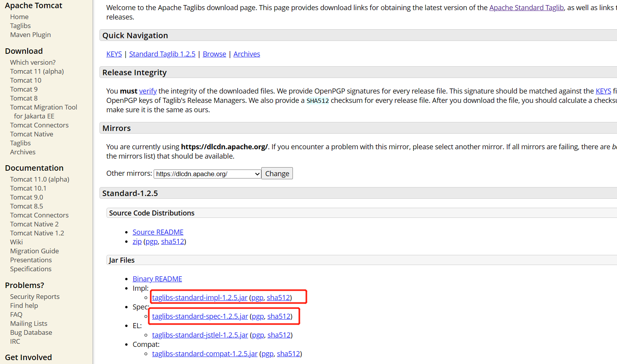
Task: Open Tomcat Migration Tool for Jakarta EE
Action: point(44,111)
